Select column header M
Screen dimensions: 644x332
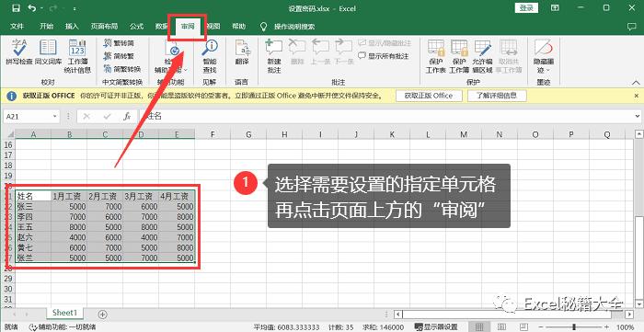click(464, 134)
